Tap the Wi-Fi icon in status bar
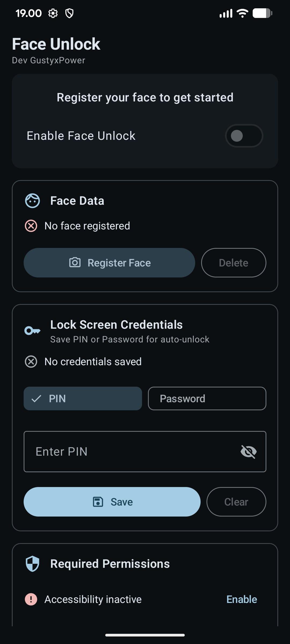The height and width of the screenshot is (644, 290). coord(242,13)
